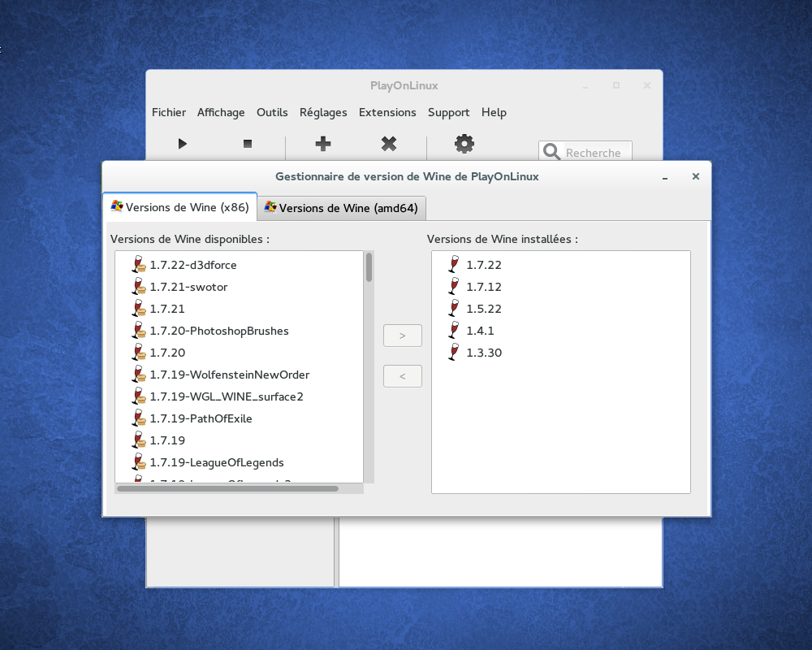This screenshot has height=650, width=812.
Task: Click wine package icon next to 1.7.19-WolfensteinNewOrder
Action: (x=139, y=374)
